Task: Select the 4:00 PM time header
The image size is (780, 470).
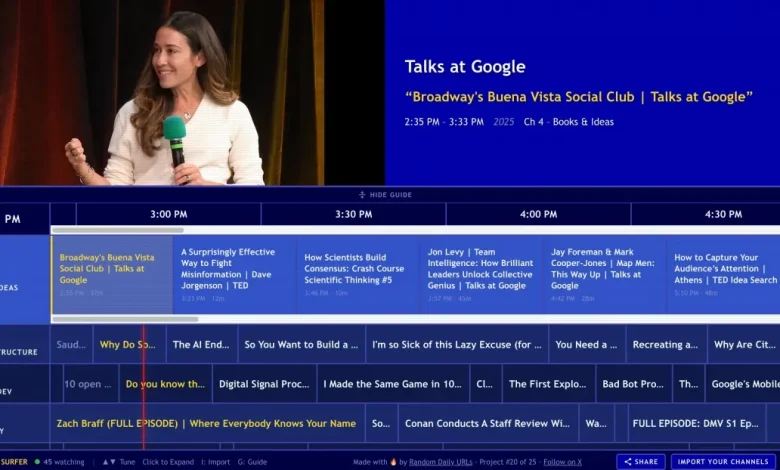Action: [538, 214]
